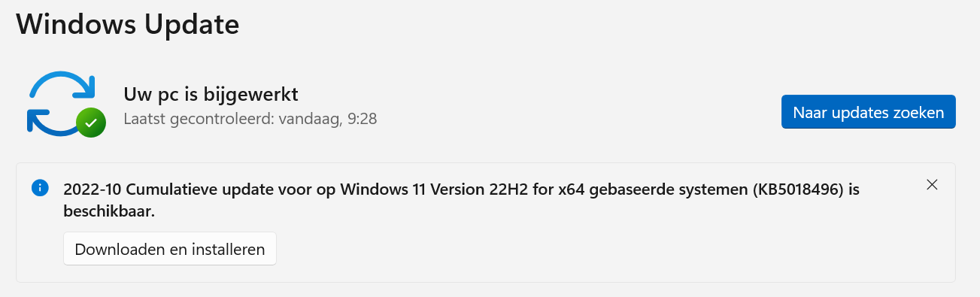Select the Uw pc is bijgewerkt status text

point(211,95)
